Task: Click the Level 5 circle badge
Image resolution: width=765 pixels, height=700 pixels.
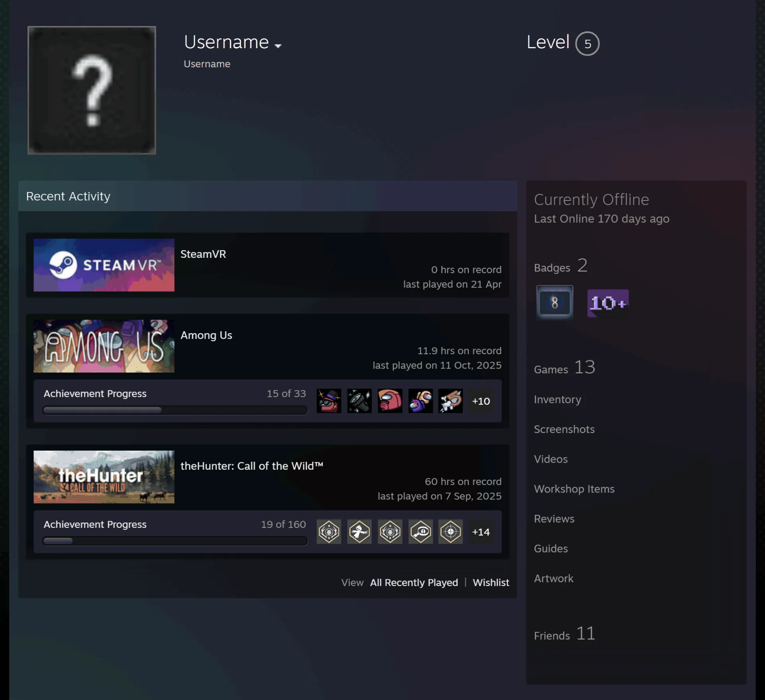Action: click(587, 43)
